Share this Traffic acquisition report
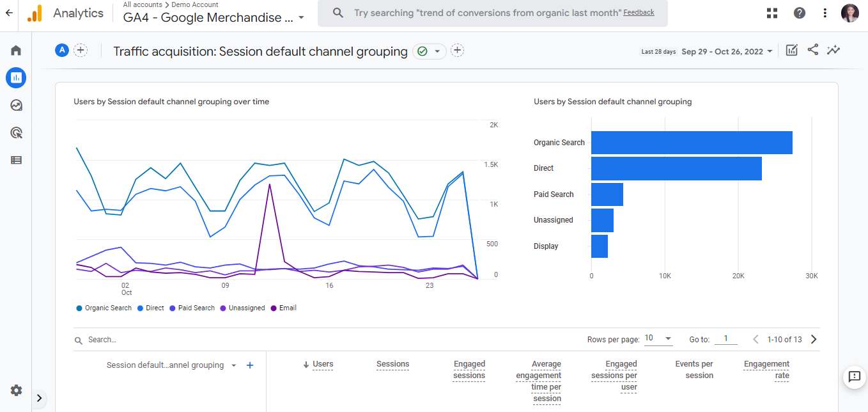The width and height of the screenshot is (868, 412). point(812,50)
